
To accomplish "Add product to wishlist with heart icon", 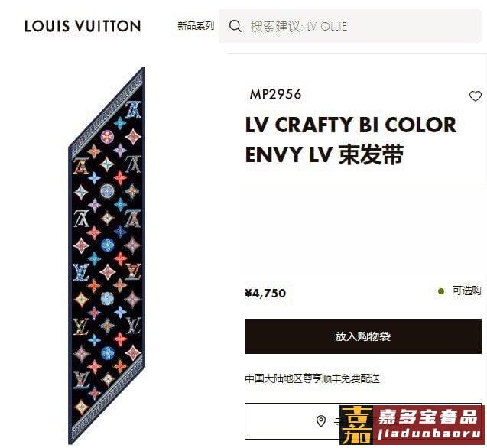I will pos(475,96).
